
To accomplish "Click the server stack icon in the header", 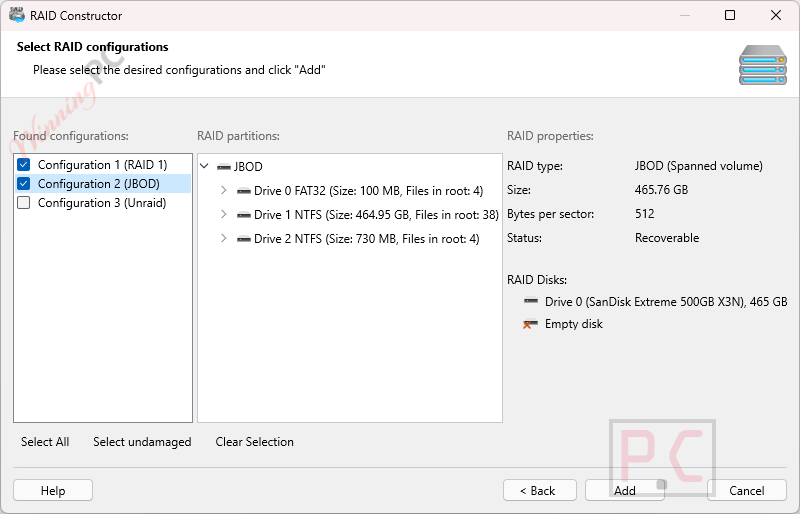I will [x=762, y=65].
